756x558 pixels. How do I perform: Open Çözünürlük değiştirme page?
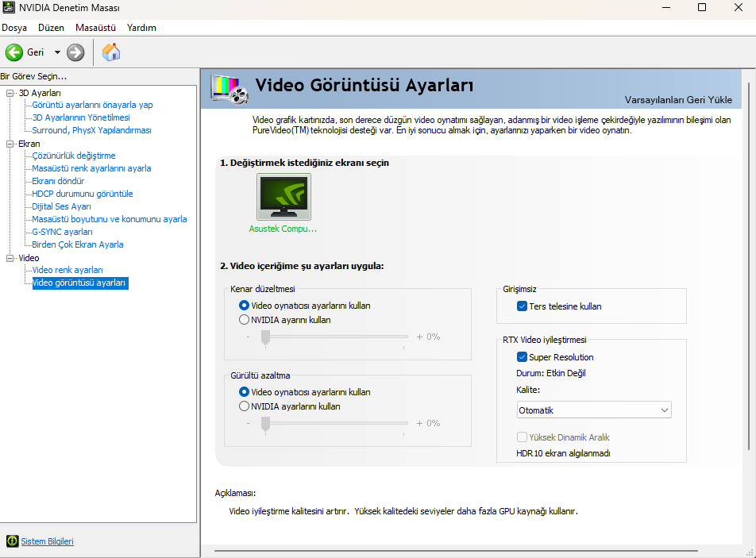(x=74, y=156)
